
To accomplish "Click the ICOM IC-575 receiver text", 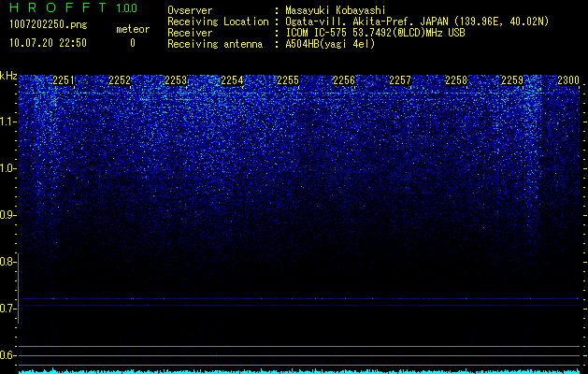I will 375,33.
